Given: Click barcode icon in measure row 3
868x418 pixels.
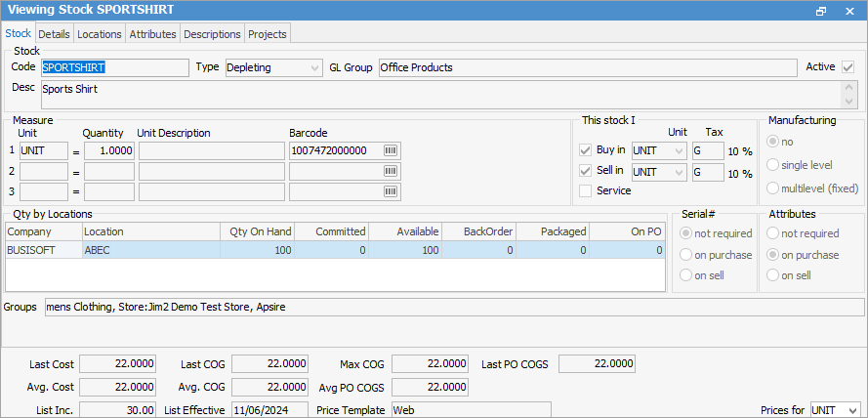Looking at the screenshot, I should coord(392,191).
